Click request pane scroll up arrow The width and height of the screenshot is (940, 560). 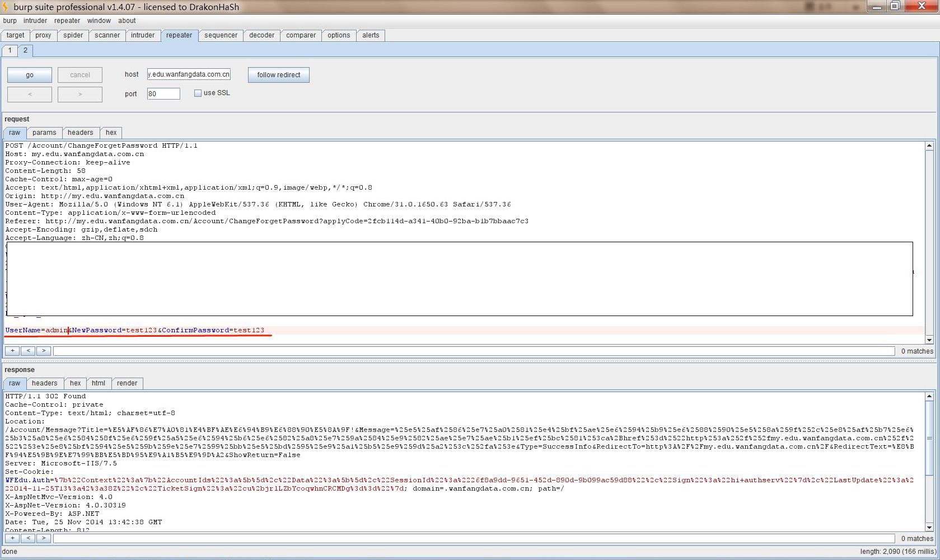[929, 146]
